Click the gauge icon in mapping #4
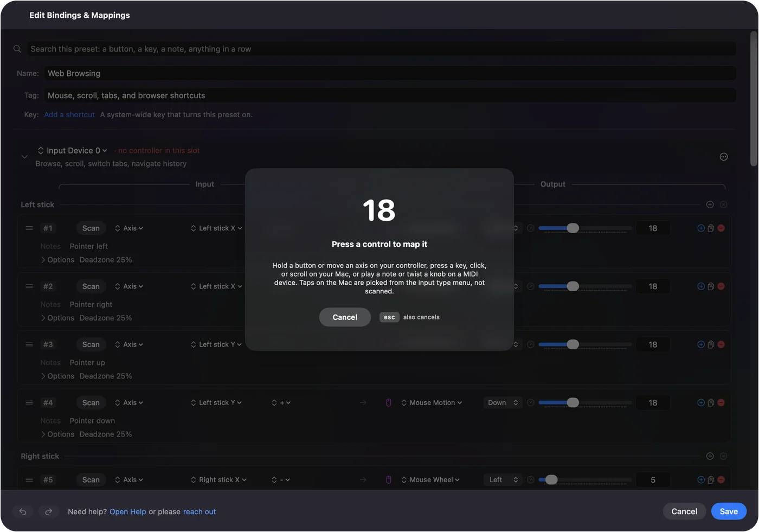Image resolution: width=759 pixels, height=532 pixels. coord(531,402)
